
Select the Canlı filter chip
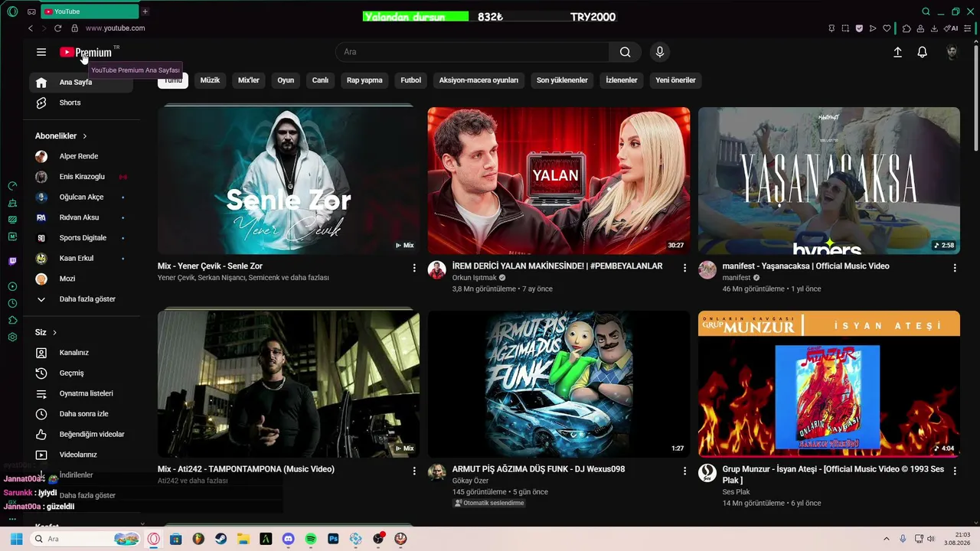(x=320, y=80)
